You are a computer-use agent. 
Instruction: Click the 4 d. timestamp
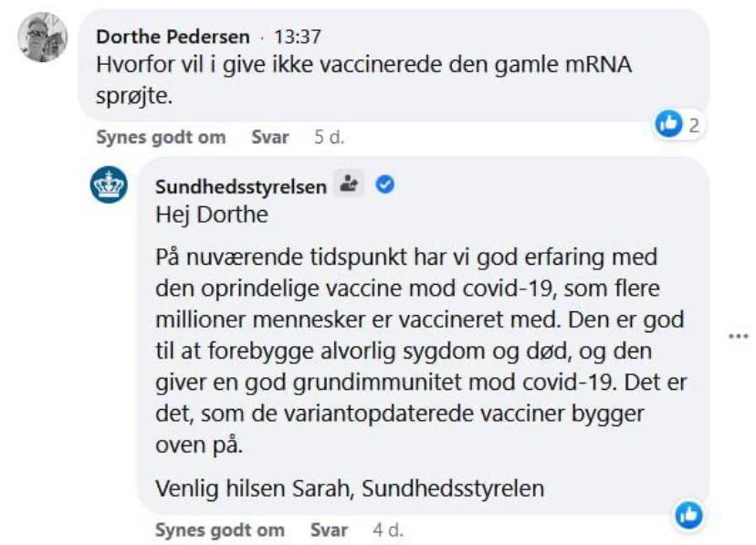coord(388,530)
